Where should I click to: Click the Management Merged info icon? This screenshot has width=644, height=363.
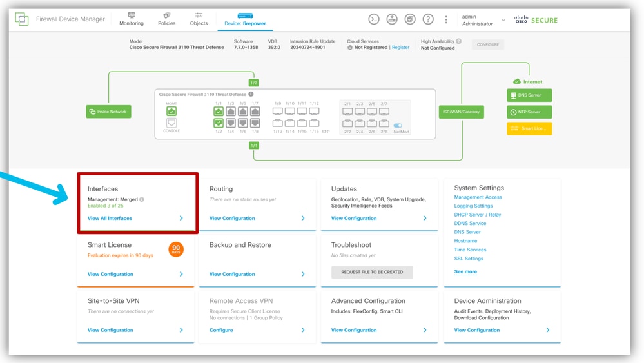click(x=142, y=199)
